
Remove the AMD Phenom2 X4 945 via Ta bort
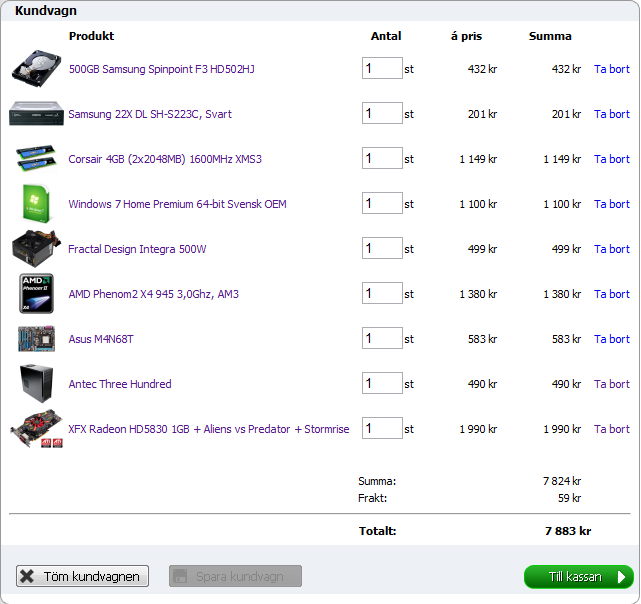(x=612, y=294)
